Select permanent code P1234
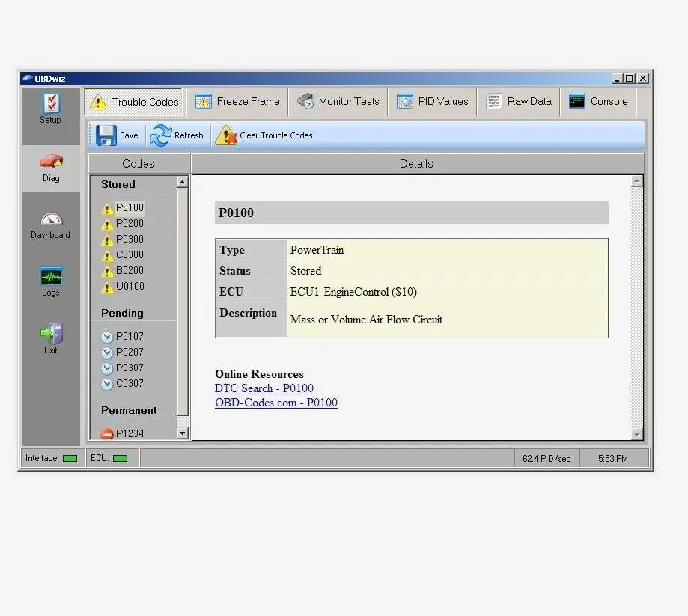Viewport: 688px width, 616px height. pyautogui.click(x=130, y=433)
